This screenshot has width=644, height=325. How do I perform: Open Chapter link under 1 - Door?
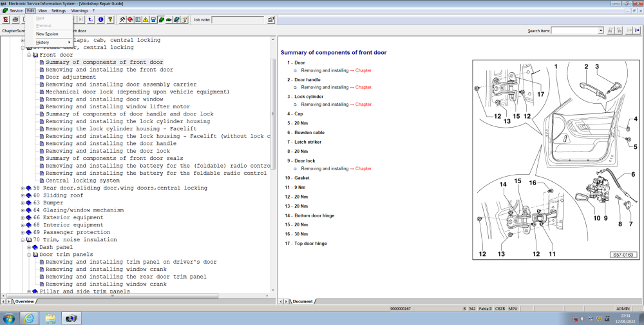363,70
